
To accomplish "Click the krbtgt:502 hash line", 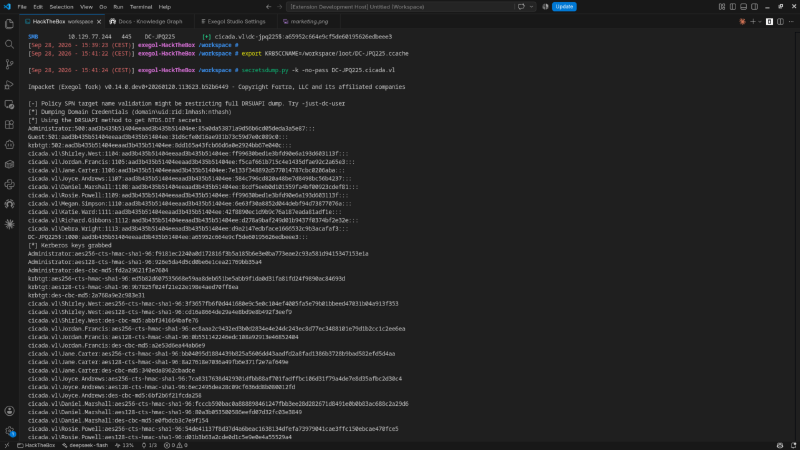I will click(160, 145).
